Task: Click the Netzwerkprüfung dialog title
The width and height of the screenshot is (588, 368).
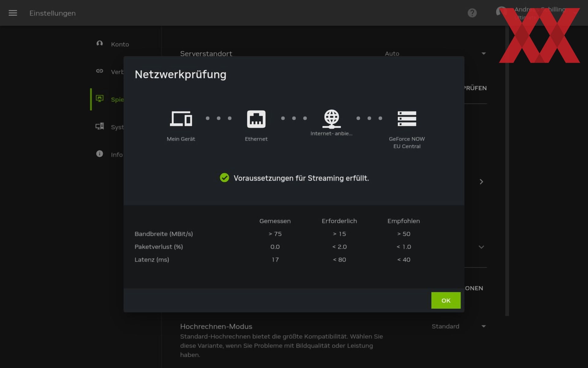Action: [x=181, y=74]
